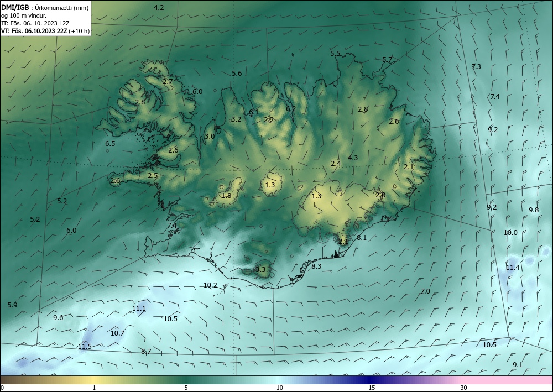Click the map value "8.7"
553x392 pixels.
coord(146,352)
